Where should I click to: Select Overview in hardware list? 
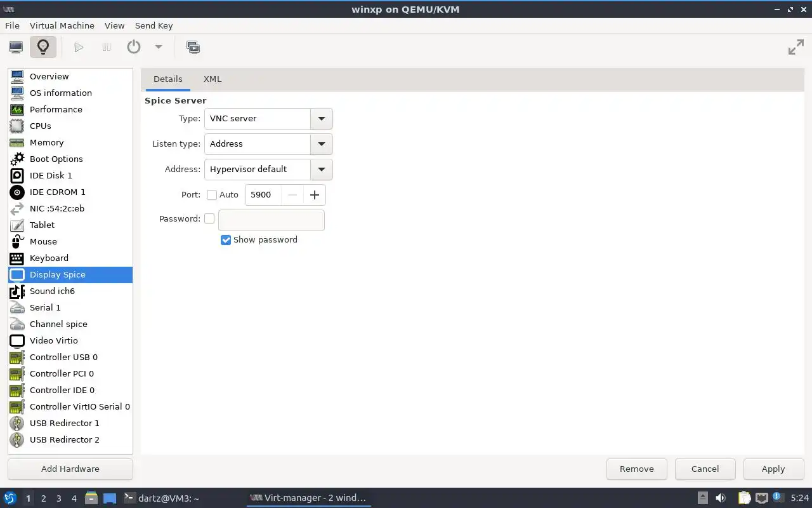coord(70,76)
